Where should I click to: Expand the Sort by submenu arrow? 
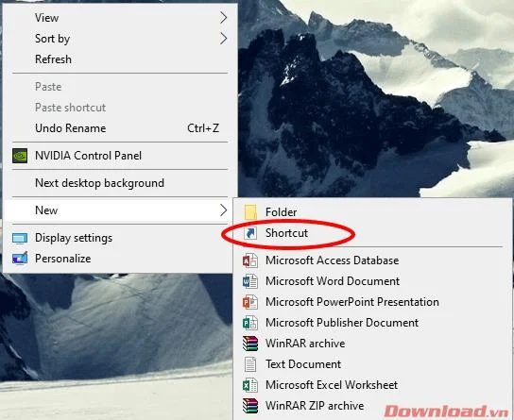pyautogui.click(x=223, y=39)
